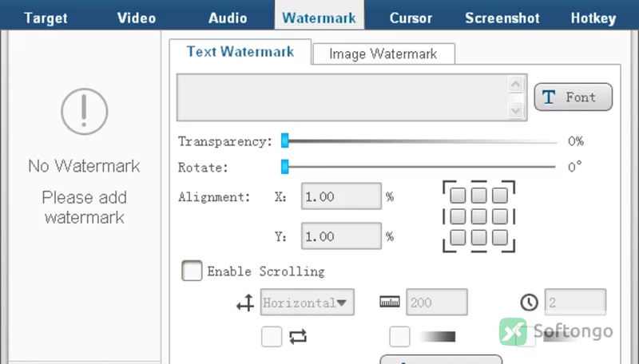Click the duration field showing 2
639x364 pixels.
click(575, 302)
